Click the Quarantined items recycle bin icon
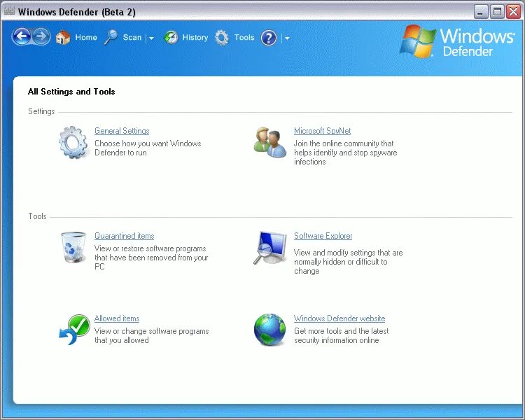This screenshot has width=525, height=420. point(73,247)
